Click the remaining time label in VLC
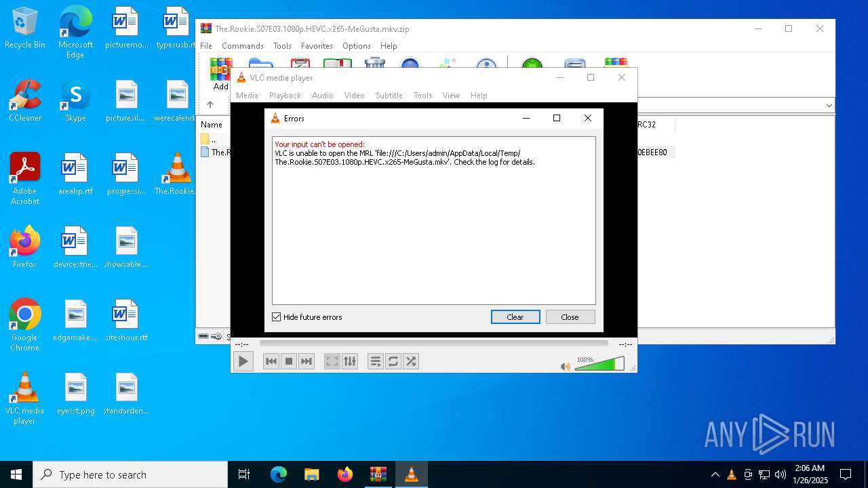Viewport: 868px width, 488px height. click(x=625, y=344)
